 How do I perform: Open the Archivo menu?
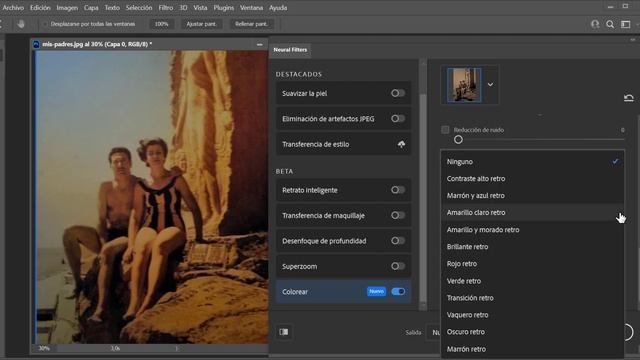pos(13,8)
